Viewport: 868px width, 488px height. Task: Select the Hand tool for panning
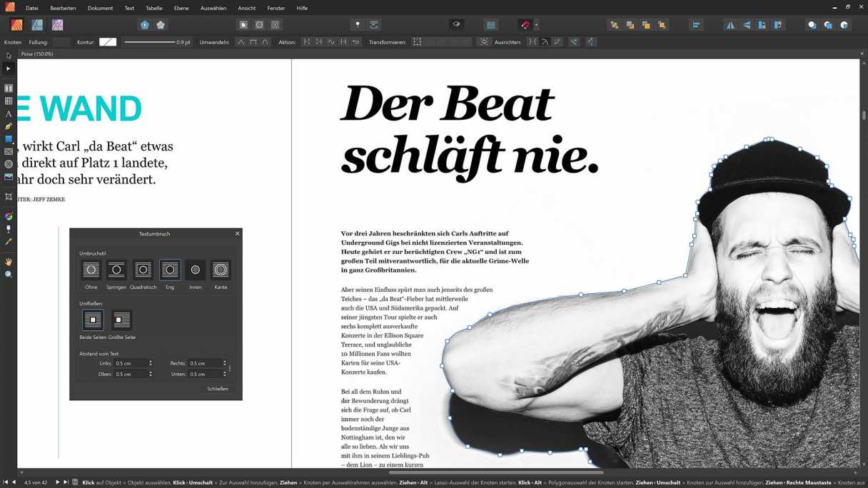point(8,262)
